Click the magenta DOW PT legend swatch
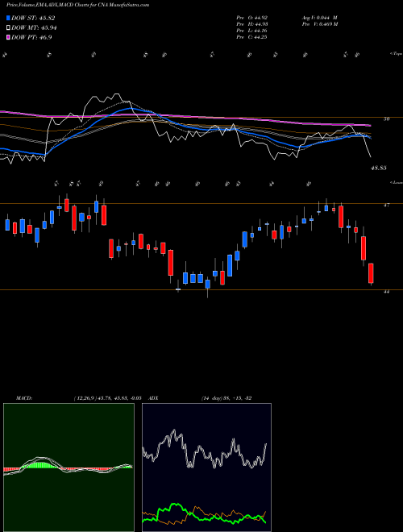 (8, 37)
